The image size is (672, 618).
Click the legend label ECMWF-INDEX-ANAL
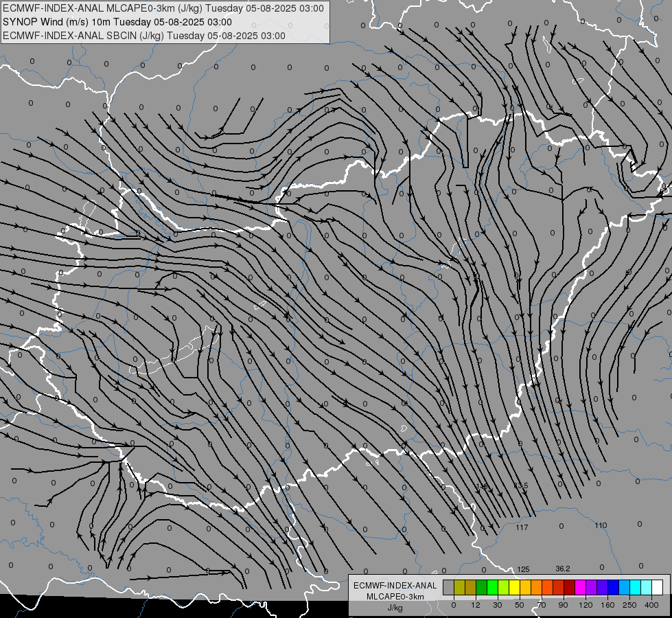click(x=395, y=586)
